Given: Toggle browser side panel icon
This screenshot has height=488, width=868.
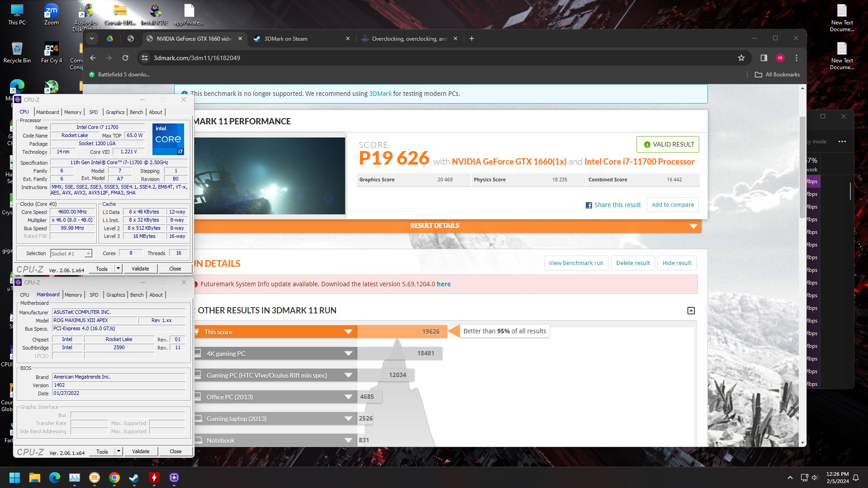Looking at the screenshot, I should (764, 58).
